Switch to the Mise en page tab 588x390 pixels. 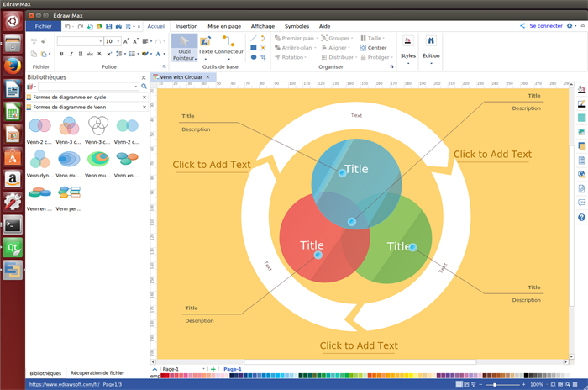pos(224,26)
